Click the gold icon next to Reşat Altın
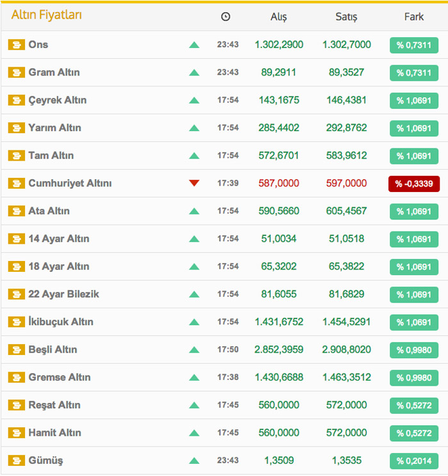This screenshot has height=476, width=448. [x=16, y=405]
